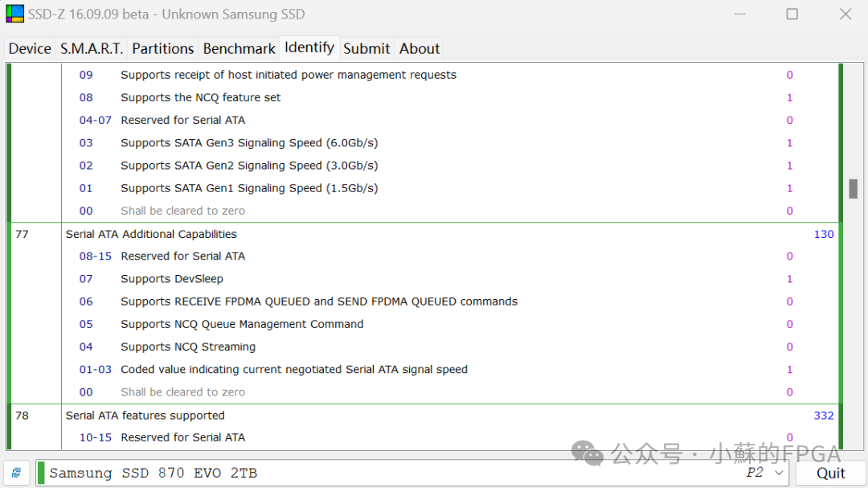Go to the Benchmark tab
The image size is (868, 488).
(240, 49)
